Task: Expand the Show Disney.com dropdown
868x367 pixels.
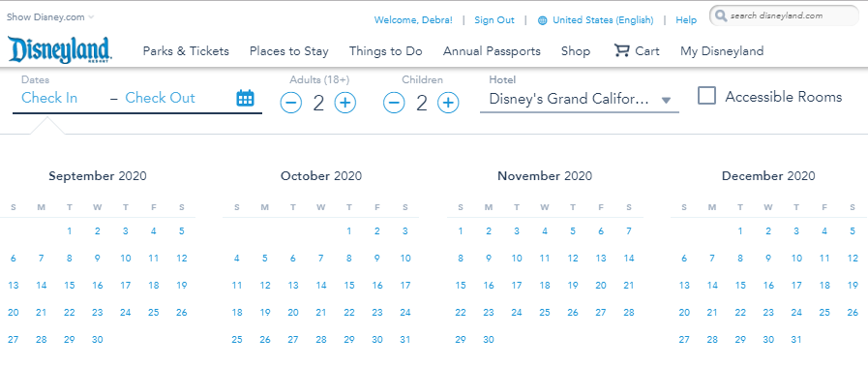Action: [50, 16]
